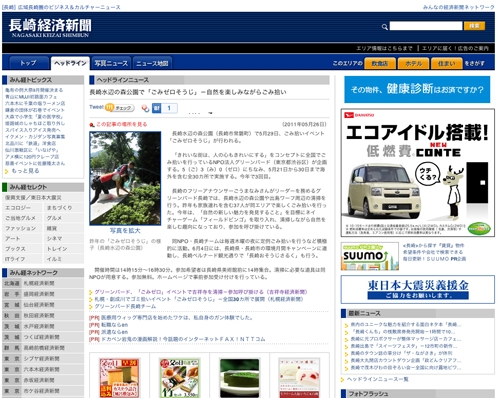Click この記事の場所を見る link

point(122,124)
